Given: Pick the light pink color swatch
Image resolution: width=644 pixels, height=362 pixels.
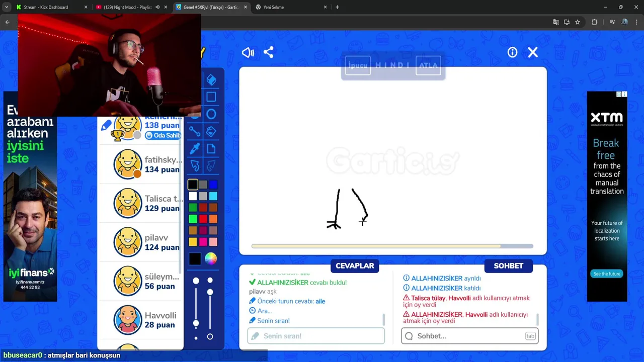Looking at the screenshot, I should pyautogui.click(x=213, y=242).
